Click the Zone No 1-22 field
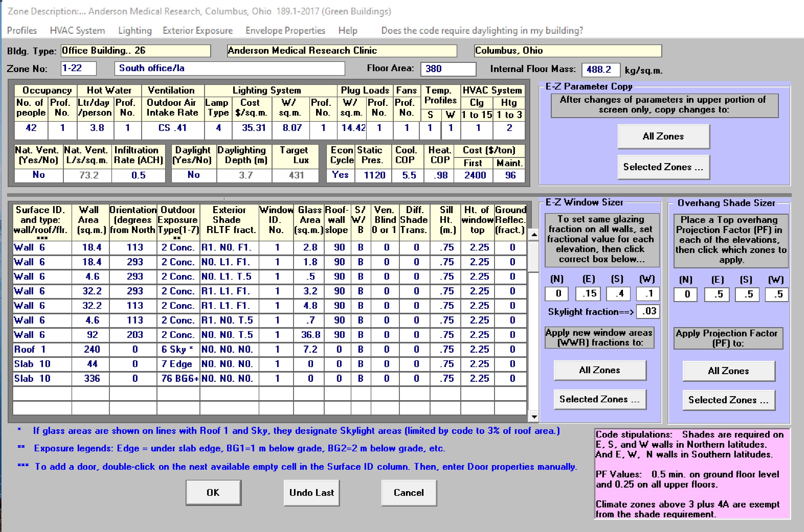 [x=79, y=69]
